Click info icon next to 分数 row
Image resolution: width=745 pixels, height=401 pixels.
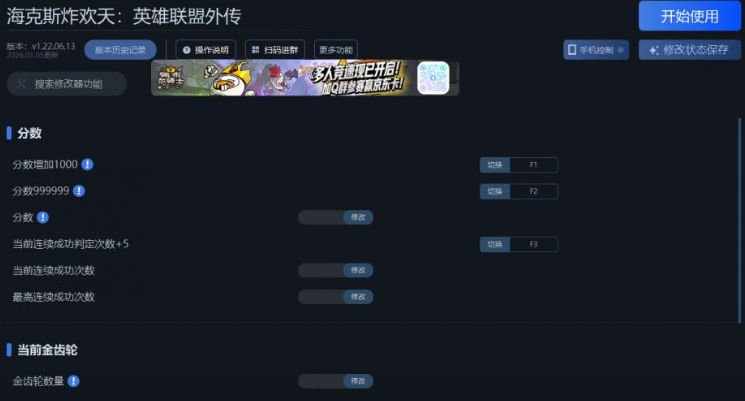(x=43, y=218)
